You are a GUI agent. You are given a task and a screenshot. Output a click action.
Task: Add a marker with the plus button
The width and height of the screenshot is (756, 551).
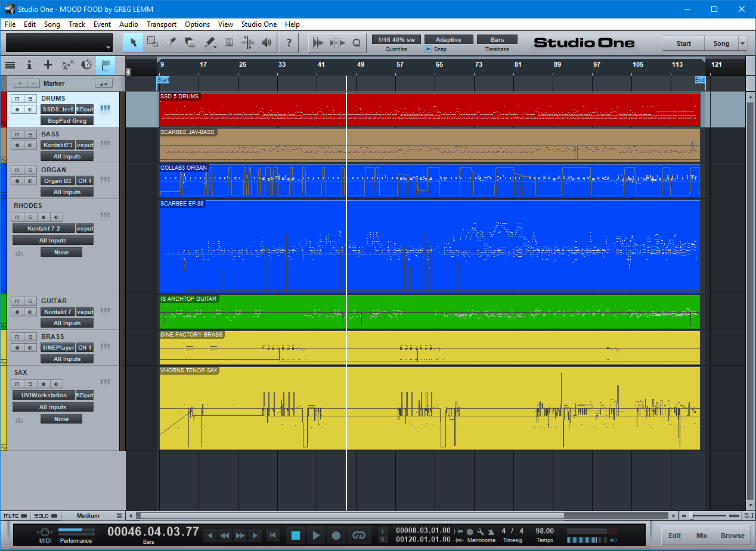[20, 83]
